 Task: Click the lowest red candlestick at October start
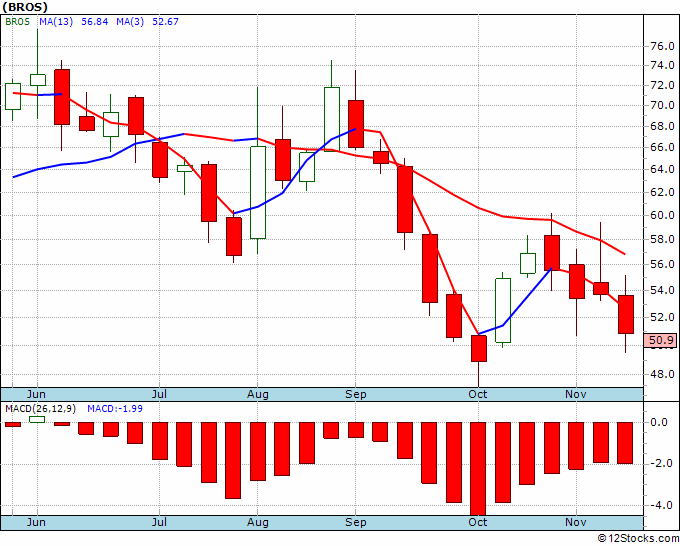point(479,348)
